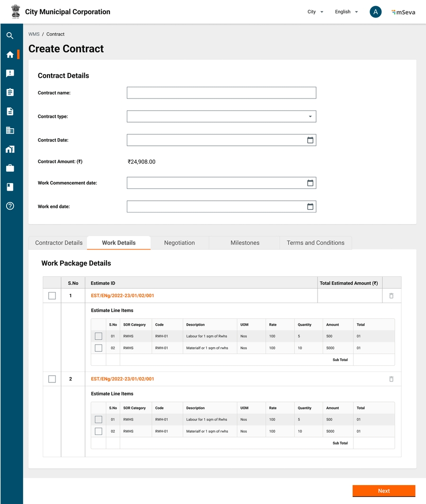Viewport: 426px width, 504px height.
Task: Open the briefcase icon in sidebar
Action: pyautogui.click(x=10, y=168)
